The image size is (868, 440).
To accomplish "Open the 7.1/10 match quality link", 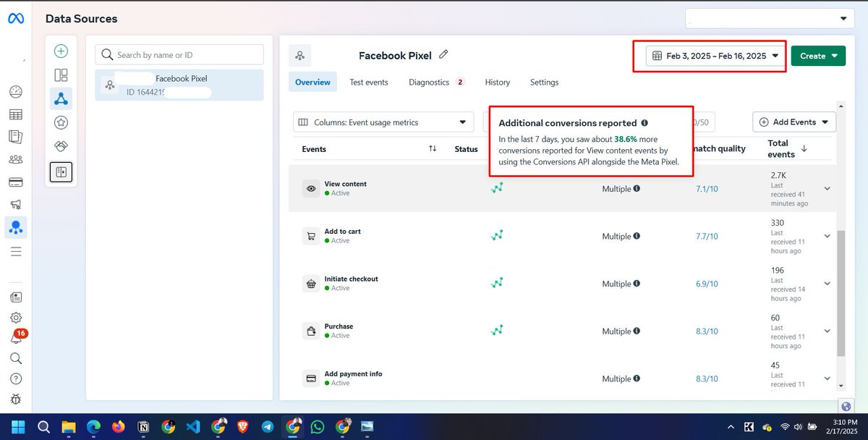I will [707, 189].
